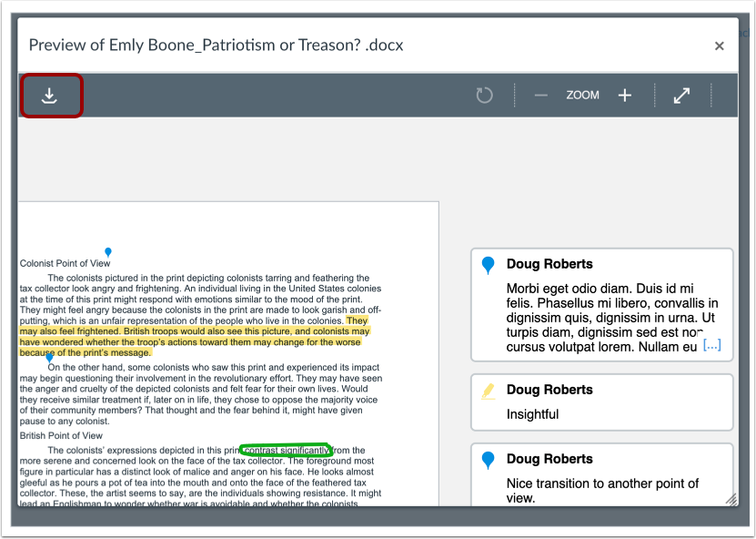The height and width of the screenshot is (539, 756).
Task: Select the 'British Point of View' heading
Action: [x=61, y=436]
